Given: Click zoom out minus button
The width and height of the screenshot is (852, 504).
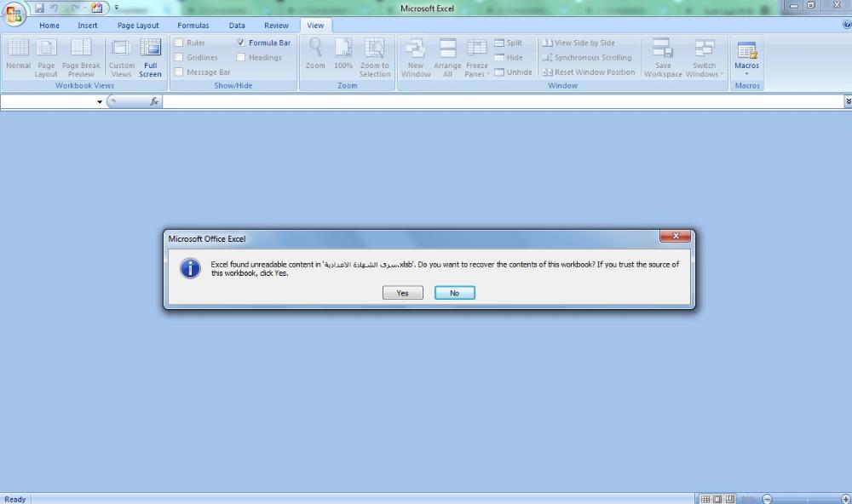Looking at the screenshot, I should [768, 499].
